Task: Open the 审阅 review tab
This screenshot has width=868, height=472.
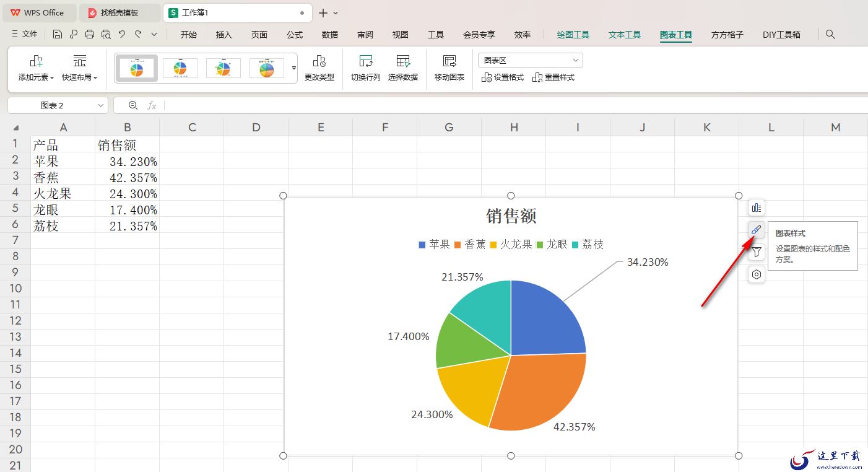Action: (365, 35)
